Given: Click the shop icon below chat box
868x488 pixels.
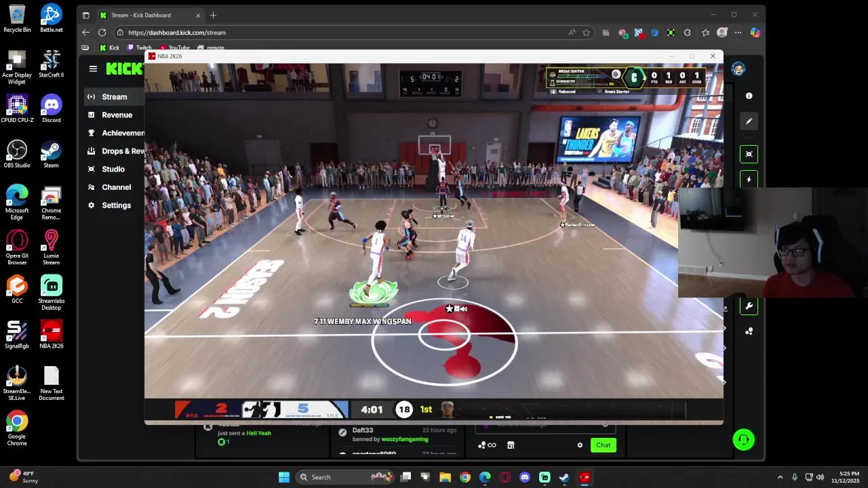Looking at the screenshot, I should coord(511,445).
